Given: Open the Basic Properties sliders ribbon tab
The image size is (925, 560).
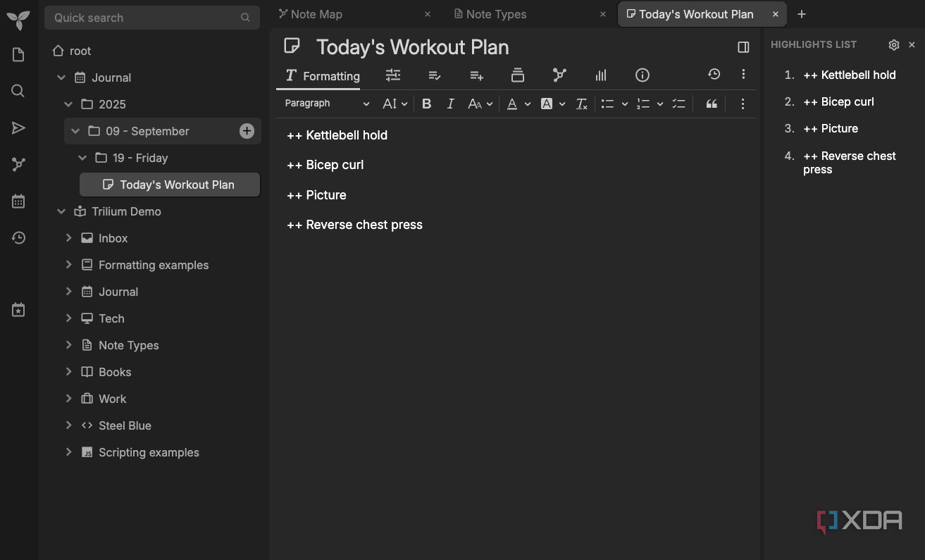Looking at the screenshot, I should coord(393,75).
